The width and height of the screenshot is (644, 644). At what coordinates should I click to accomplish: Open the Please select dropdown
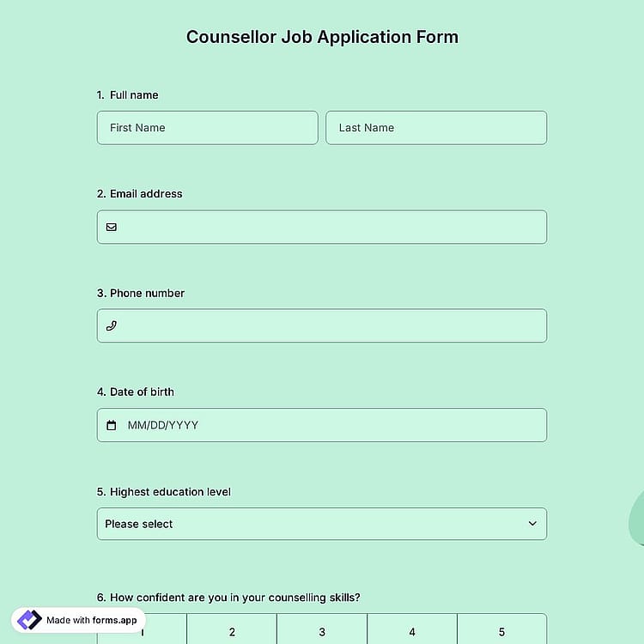click(x=322, y=524)
